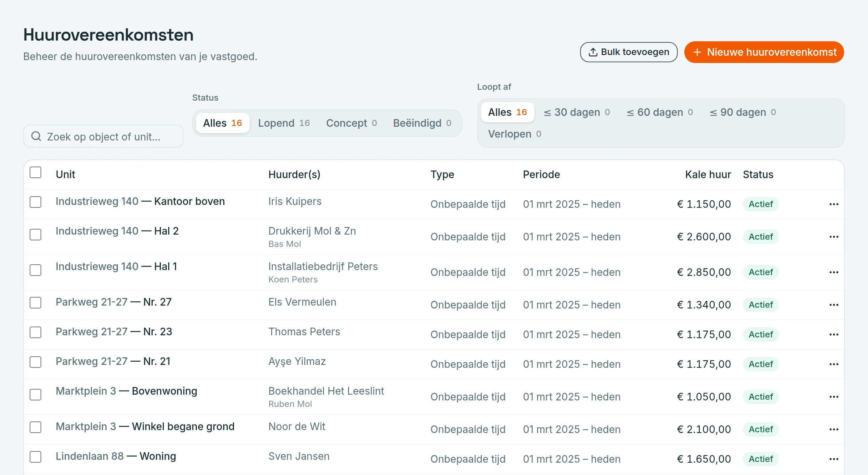Select the Status filter Alles tab
This screenshot has width=868, height=475.
(x=222, y=123)
